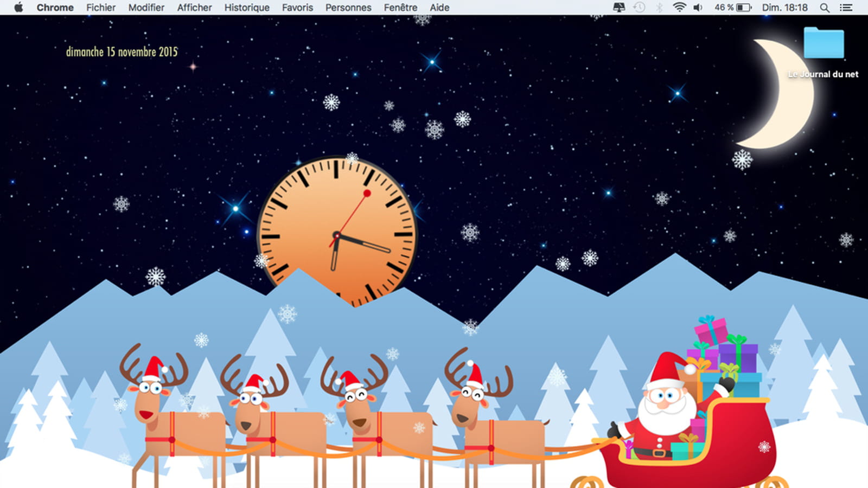Open the Afficher menu
Screen dimensions: 868x488
pos(194,8)
